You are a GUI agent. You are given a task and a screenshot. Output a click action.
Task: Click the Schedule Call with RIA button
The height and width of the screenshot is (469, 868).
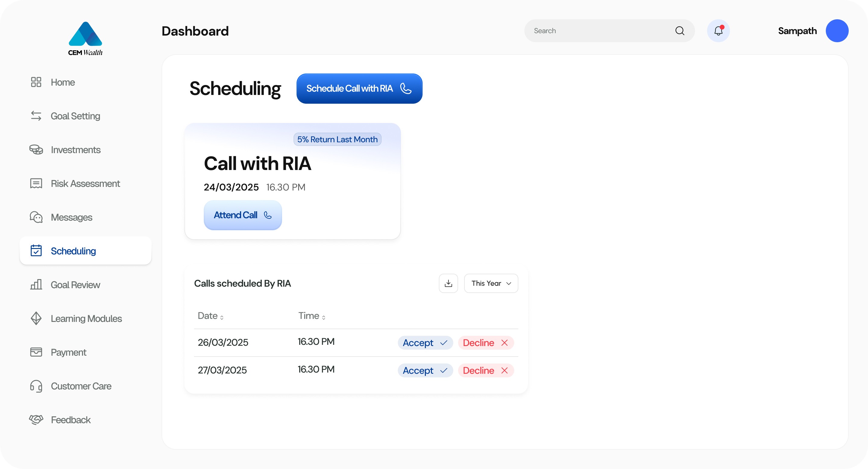click(359, 88)
